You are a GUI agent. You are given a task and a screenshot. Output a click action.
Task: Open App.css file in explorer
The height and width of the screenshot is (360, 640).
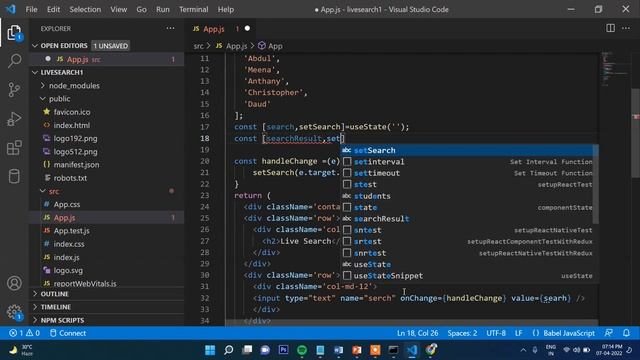coord(67,204)
